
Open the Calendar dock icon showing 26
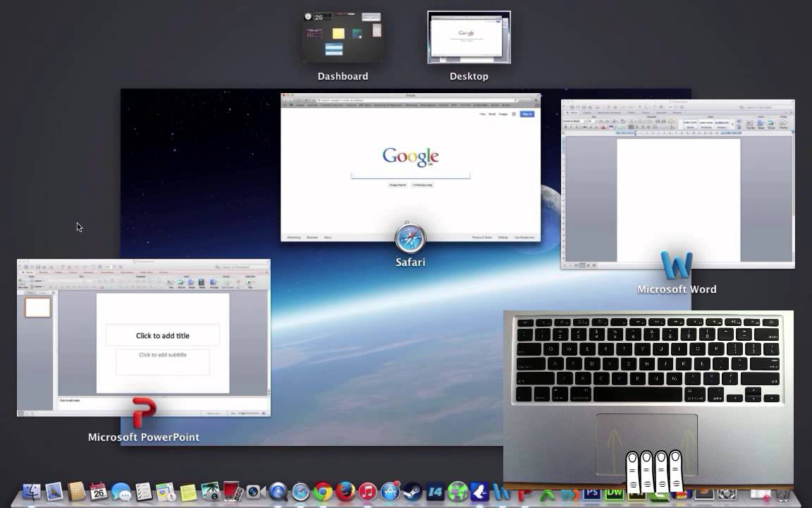99,491
